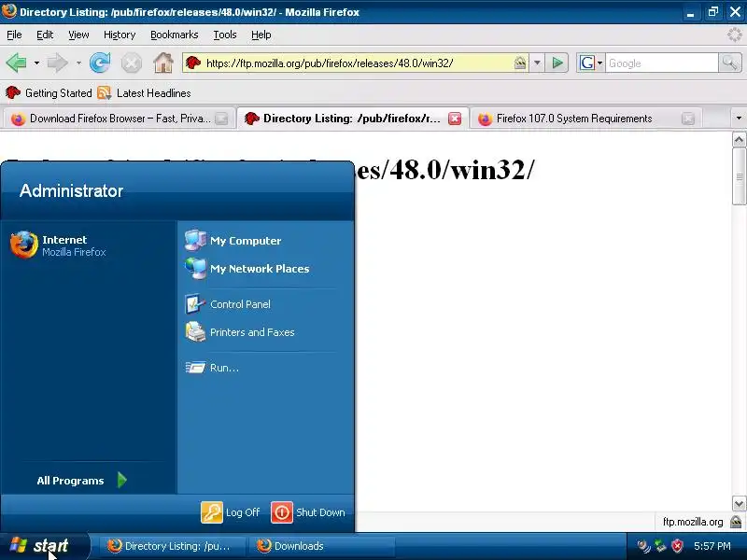Open the list-all-tabs dropdown
Image resolution: width=747 pixels, height=560 pixels.
[739, 119]
